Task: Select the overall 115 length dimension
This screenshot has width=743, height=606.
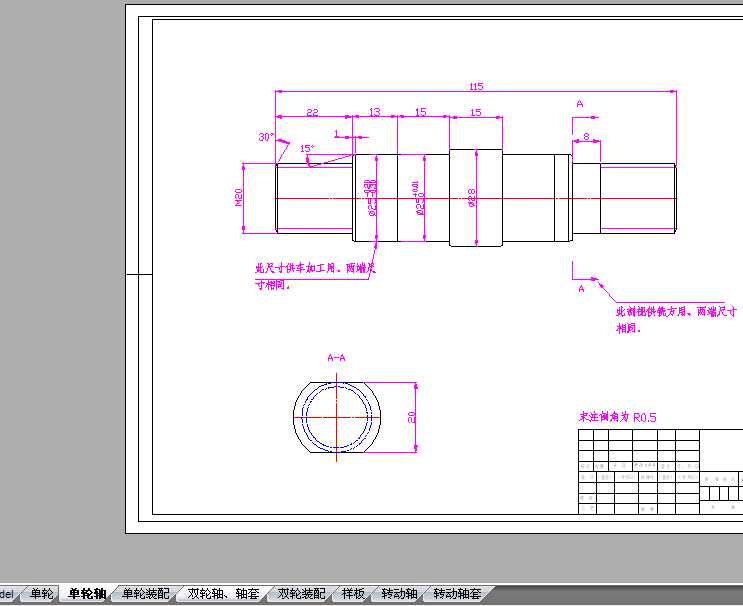Action: [x=476, y=86]
